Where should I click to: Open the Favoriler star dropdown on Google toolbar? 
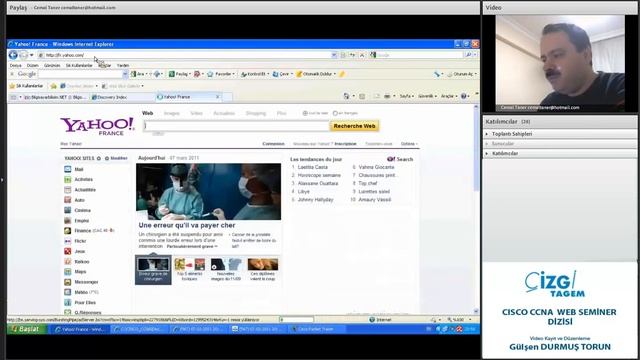(x=221, y=74)
